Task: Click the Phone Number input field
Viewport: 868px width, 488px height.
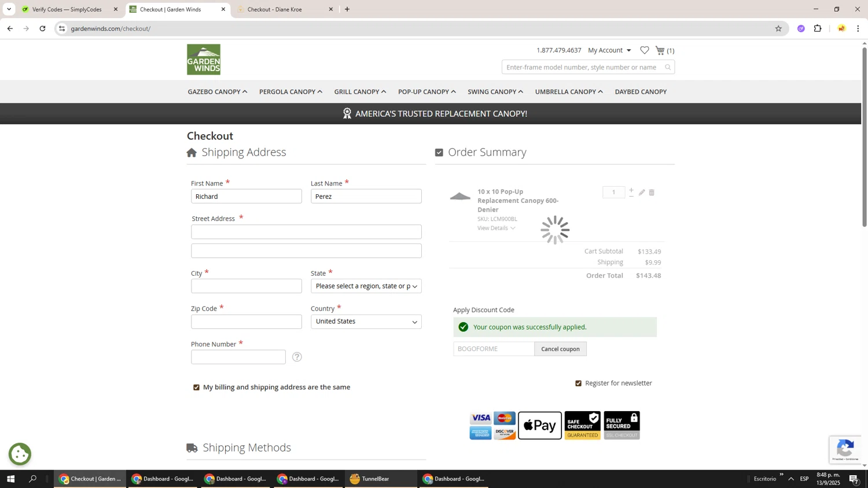Action: [238, 357]
